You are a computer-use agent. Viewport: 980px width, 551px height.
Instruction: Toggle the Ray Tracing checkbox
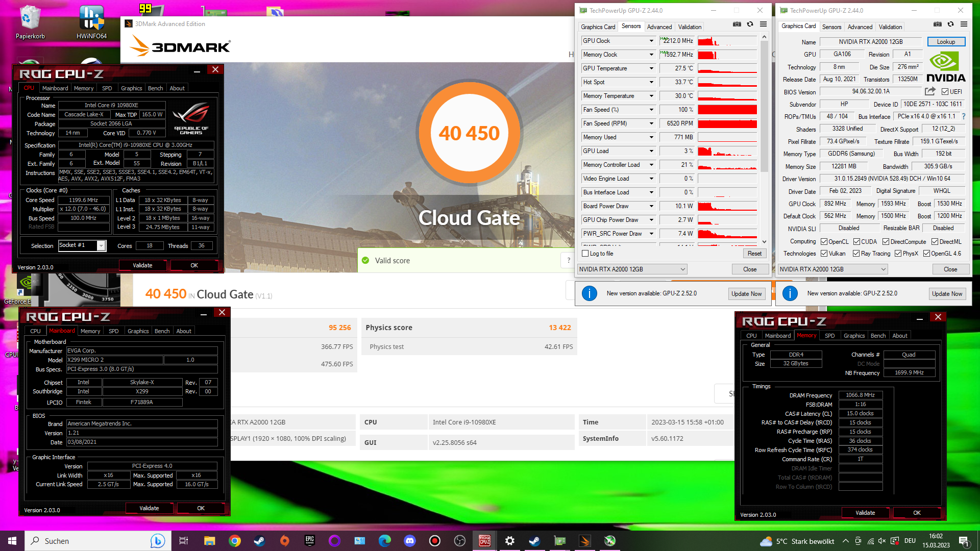click(856, 254)
